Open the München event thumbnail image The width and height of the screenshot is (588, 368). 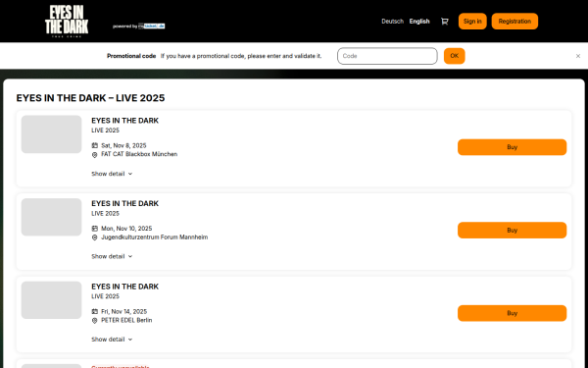coord(51,134)
